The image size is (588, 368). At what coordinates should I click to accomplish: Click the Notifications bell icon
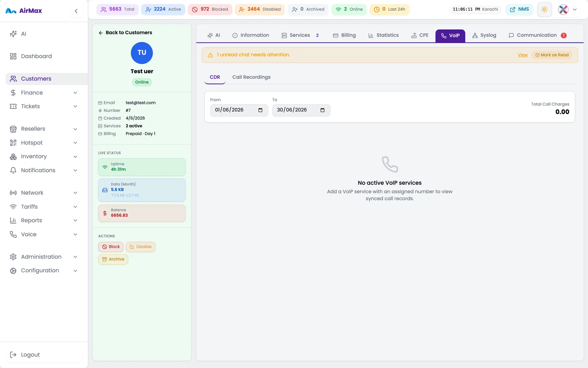tap(13, 170)
